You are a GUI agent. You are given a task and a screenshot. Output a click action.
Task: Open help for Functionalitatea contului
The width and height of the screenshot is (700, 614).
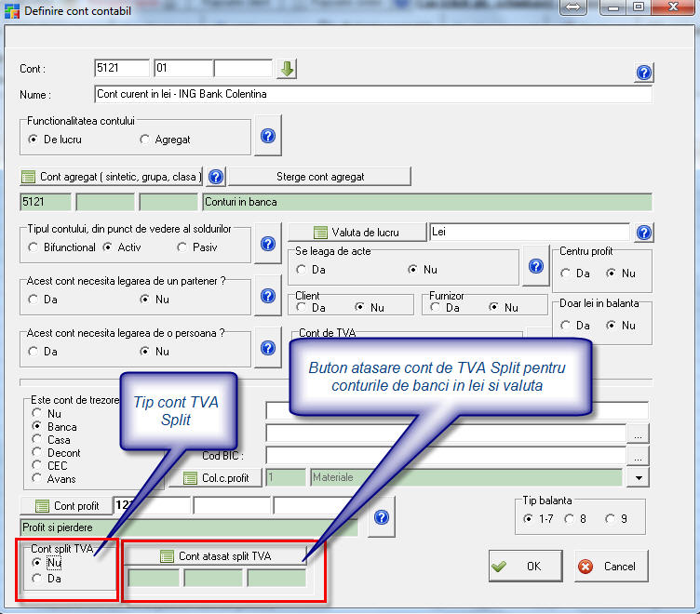pos(268,136)
